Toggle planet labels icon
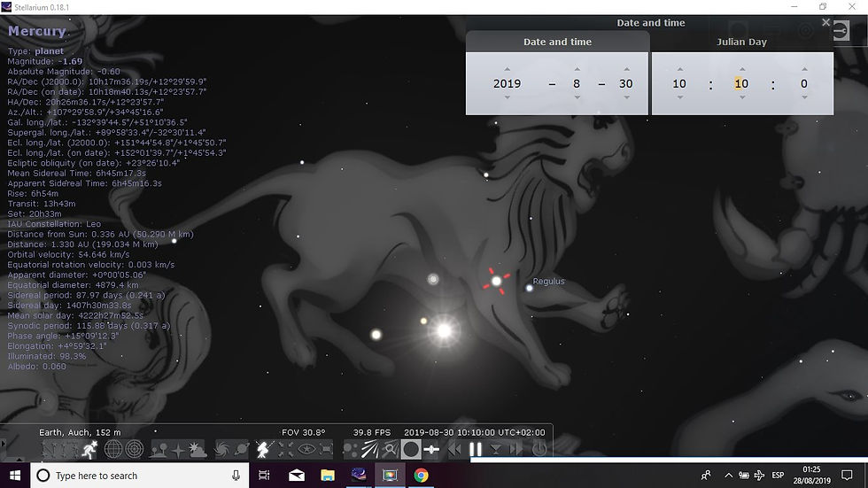The height and width of the screenshot is (488, 868). click(241, 449)
